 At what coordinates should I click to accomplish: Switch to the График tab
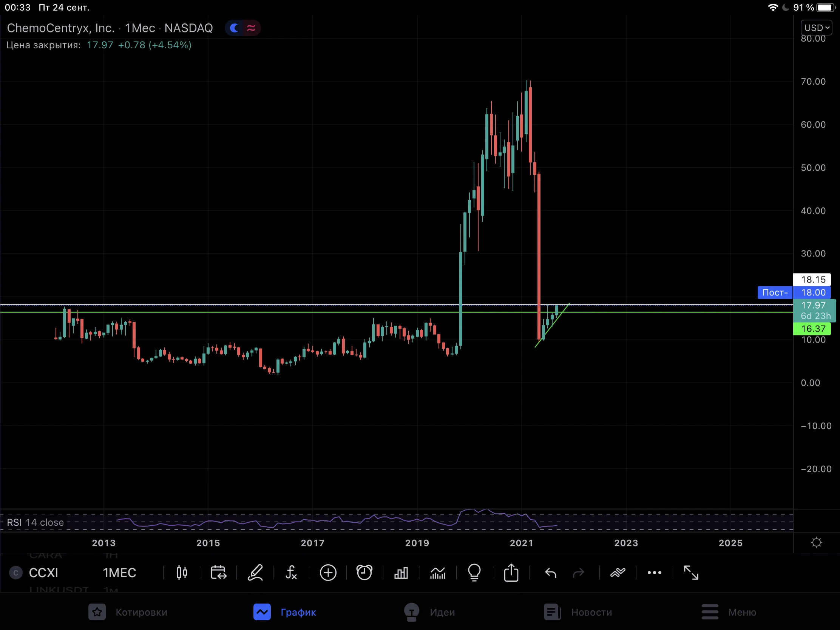(x=285, y=612)
